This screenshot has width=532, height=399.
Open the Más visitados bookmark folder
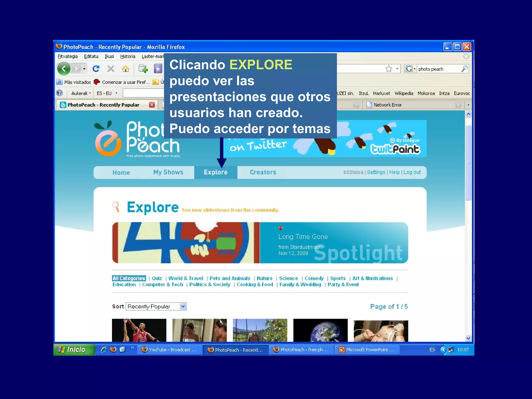(74, 82)
